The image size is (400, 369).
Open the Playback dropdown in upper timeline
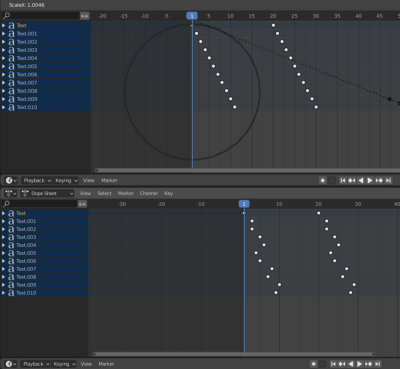(x=37, y=180)
